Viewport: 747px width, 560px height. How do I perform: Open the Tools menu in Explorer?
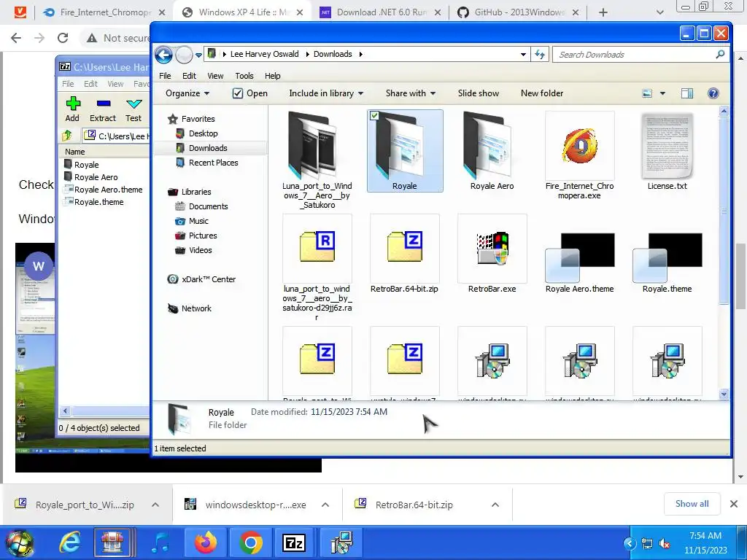[x=244, y=76]
